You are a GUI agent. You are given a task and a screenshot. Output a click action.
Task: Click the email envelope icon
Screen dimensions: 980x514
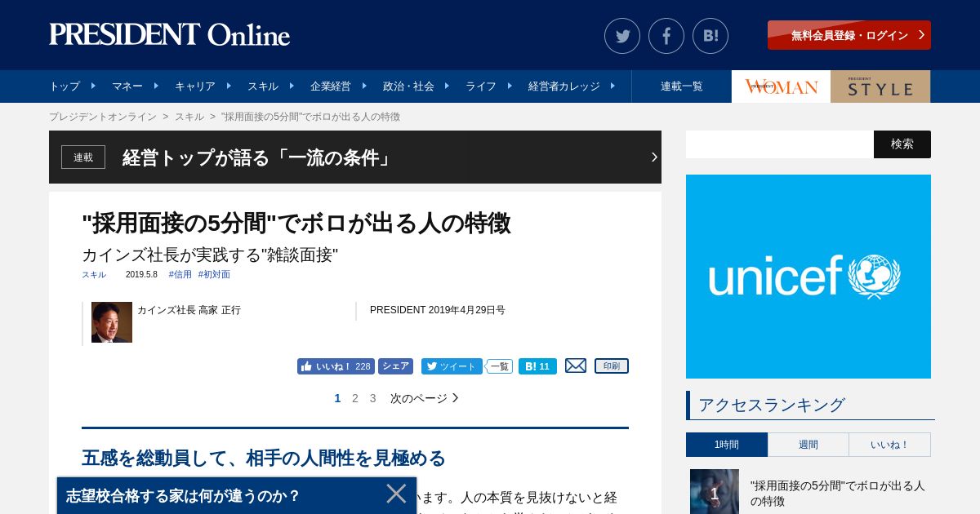click(x=576, y=366)
